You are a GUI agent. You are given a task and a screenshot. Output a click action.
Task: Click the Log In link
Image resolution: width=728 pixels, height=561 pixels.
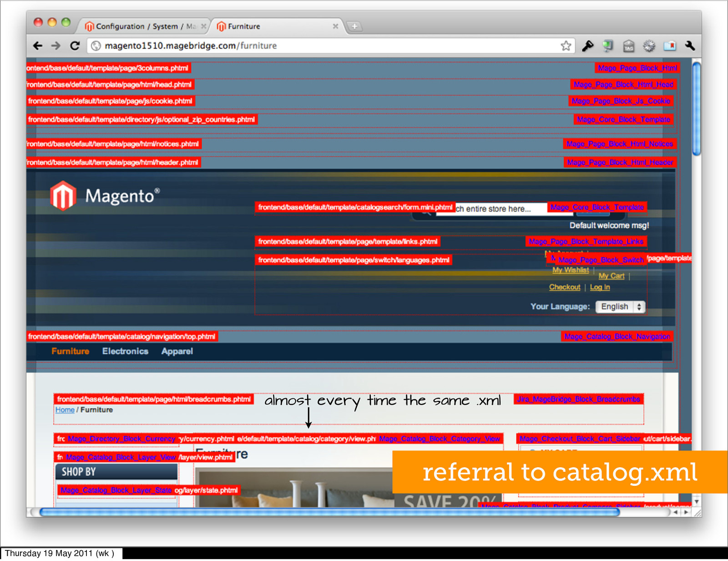(x=600, y=287)
